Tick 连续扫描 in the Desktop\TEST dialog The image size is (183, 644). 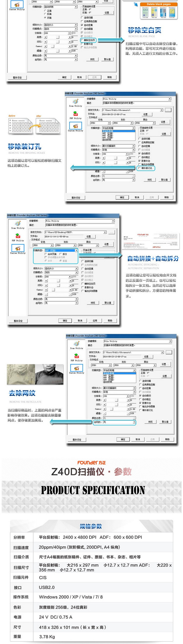(82, 261)
